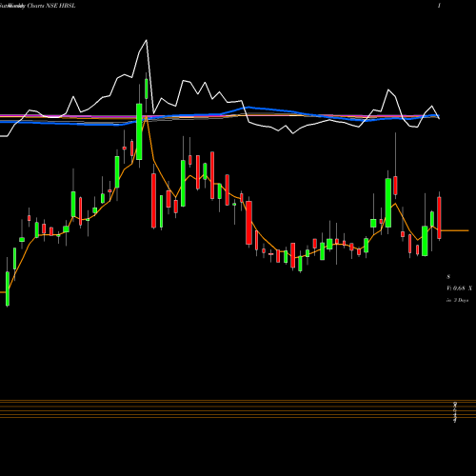
Task: Click the "in 2 Days" label
Action: tap(458, 300)
